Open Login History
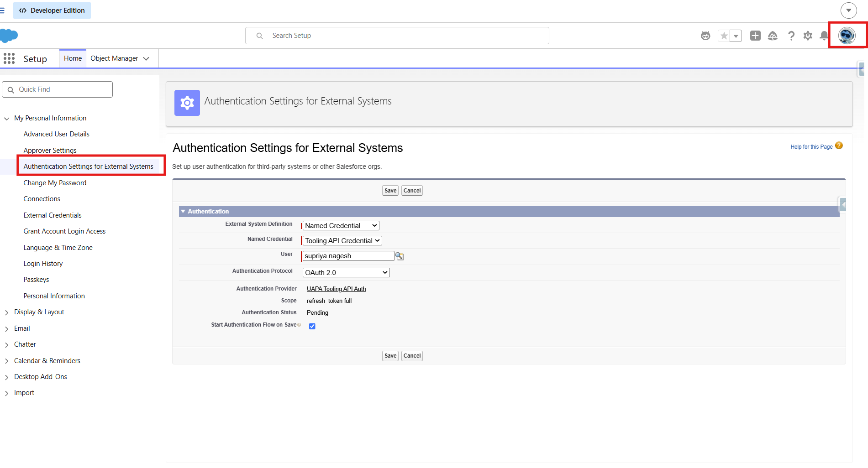The image size is (868, 468). pyautogui.click(x=43, y=264)
